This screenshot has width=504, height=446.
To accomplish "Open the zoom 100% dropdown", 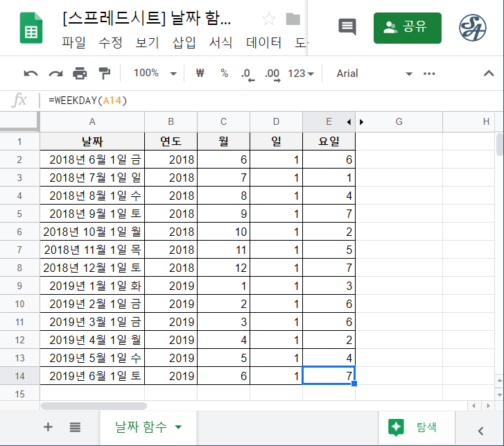I will [x=155, y=74].
